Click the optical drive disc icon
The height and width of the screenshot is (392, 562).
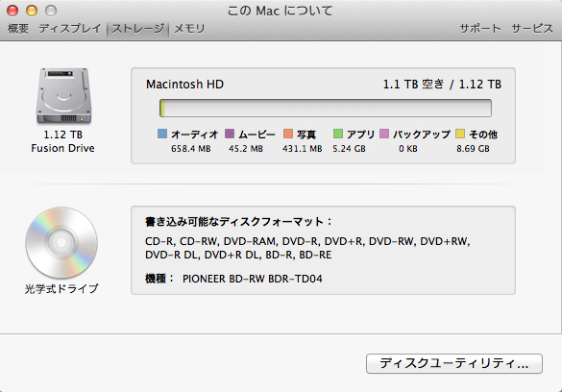coord(61,242)
